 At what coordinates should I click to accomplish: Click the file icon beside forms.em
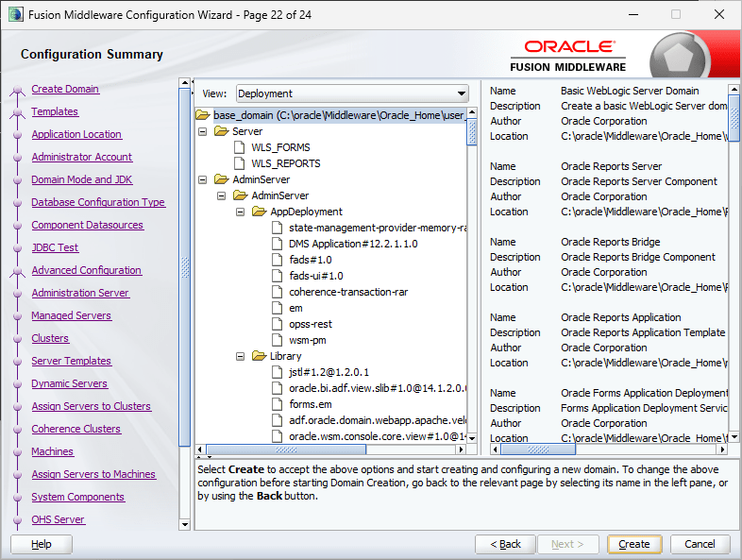(x=278, y=404)
